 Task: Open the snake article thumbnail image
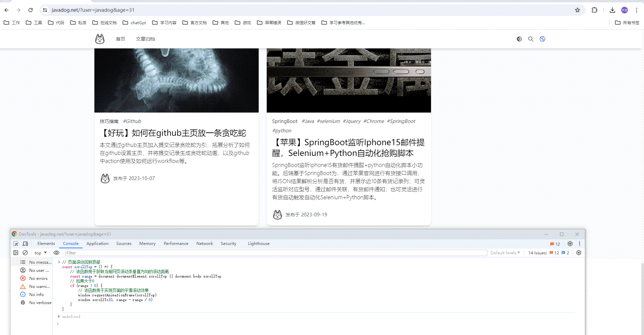[x=176, y=80]
